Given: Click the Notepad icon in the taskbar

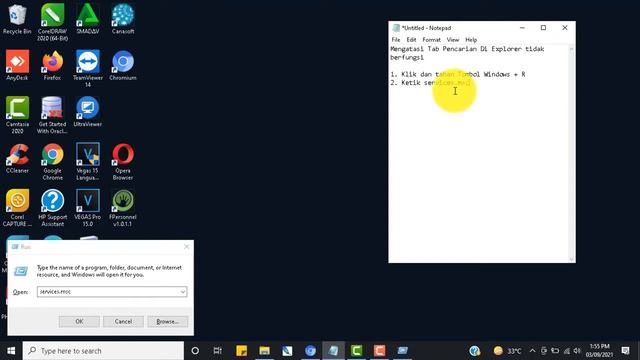Looking at the screenshot, I should click(x=333, y=351).
